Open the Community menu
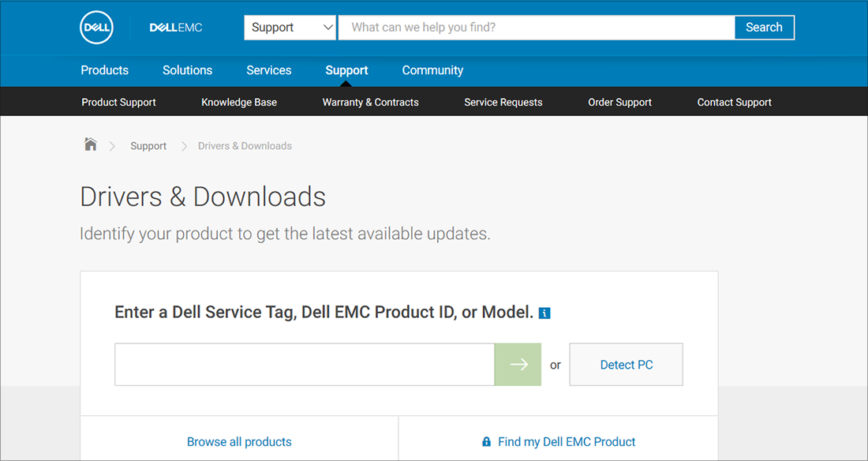This screenshot has width=868, height=461. [432, 70]
